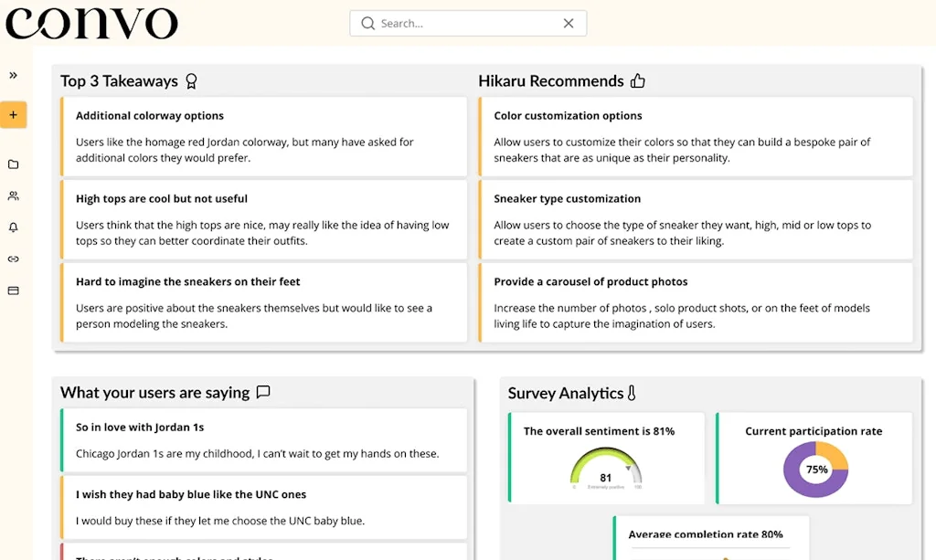
Task: Click the So in love with Jordan 1s comment
Action: (263, 440)
